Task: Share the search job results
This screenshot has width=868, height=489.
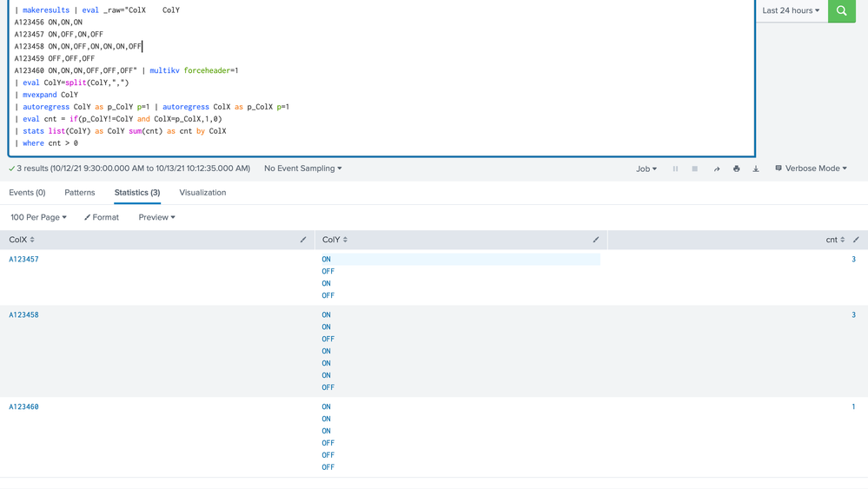Action: (717, 169)
